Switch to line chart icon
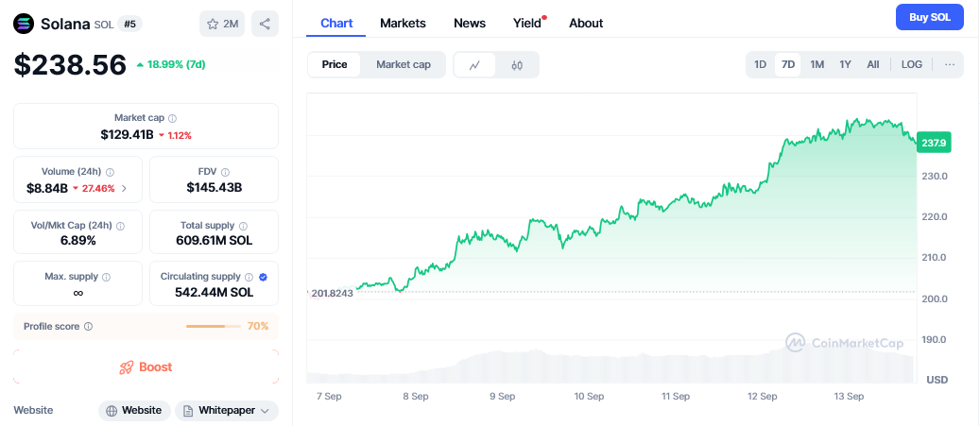This screenshot has width=980, height=426. [x=474, y=65]
